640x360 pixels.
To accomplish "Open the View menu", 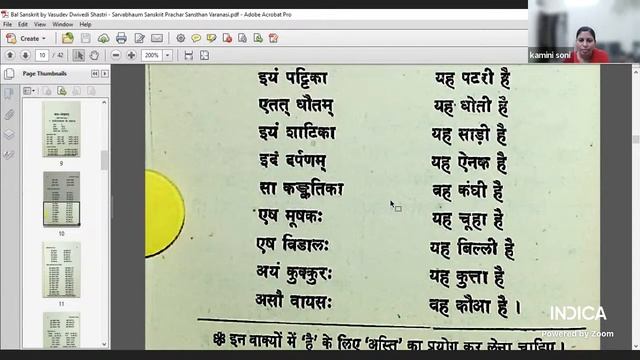I will [40, 24].
